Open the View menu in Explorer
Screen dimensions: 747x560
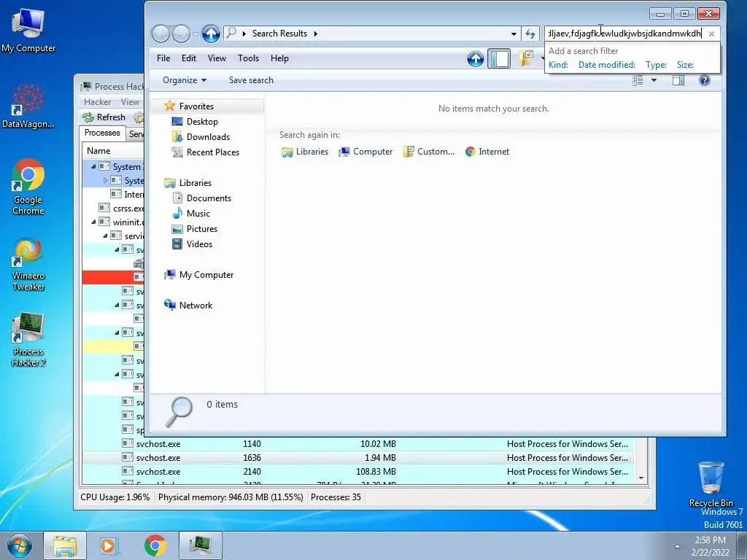click(217, 58)
